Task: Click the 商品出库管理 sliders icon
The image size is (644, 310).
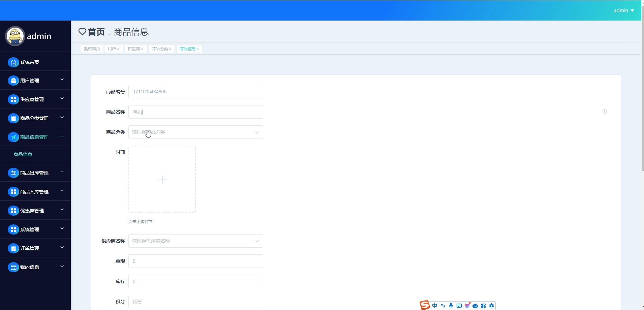Action: pos(13,173)
